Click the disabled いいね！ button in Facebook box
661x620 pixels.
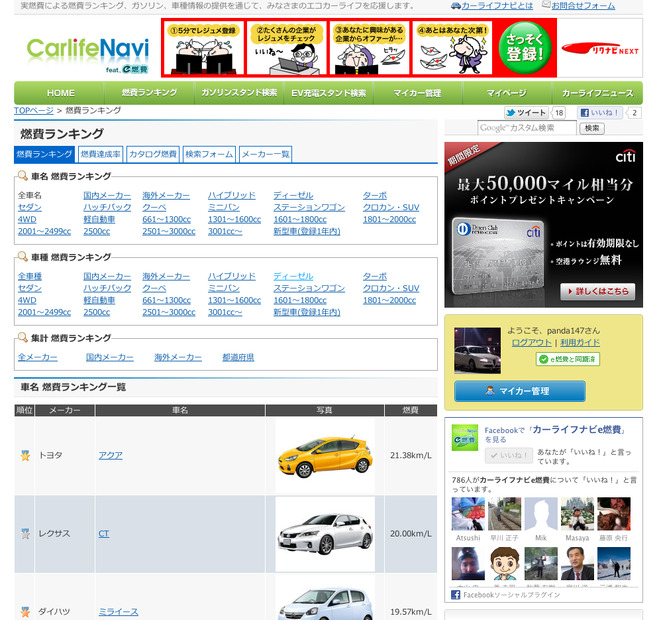(x=509, y=456)
